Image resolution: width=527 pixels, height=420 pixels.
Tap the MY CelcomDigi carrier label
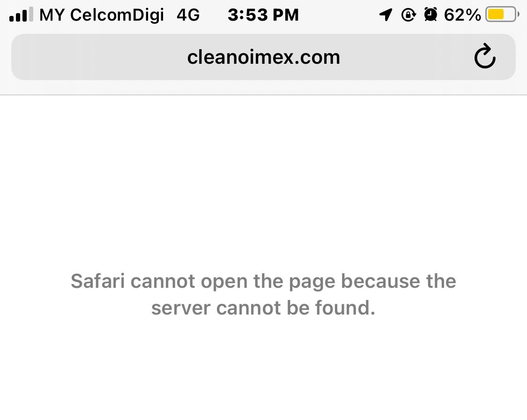click(x=102, y=15)
